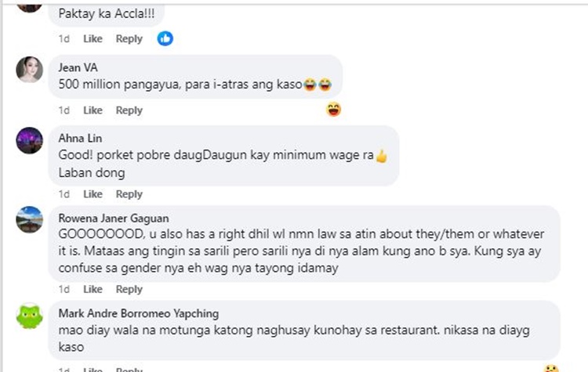This screenshot has width=588, height=372.
Task: Click Mark Andre Borromeo Yapching's owl avatar
Action: click(30, 316)
